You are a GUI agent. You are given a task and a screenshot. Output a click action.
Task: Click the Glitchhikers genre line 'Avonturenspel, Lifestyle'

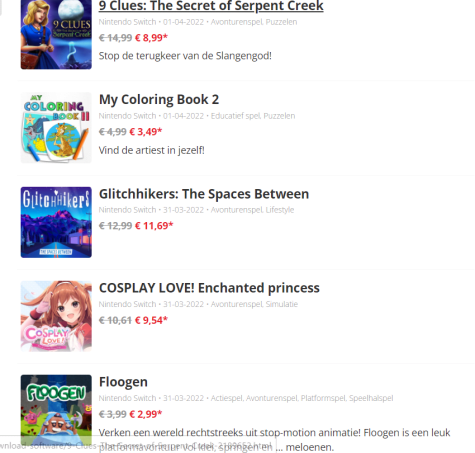tap(252, 210)
